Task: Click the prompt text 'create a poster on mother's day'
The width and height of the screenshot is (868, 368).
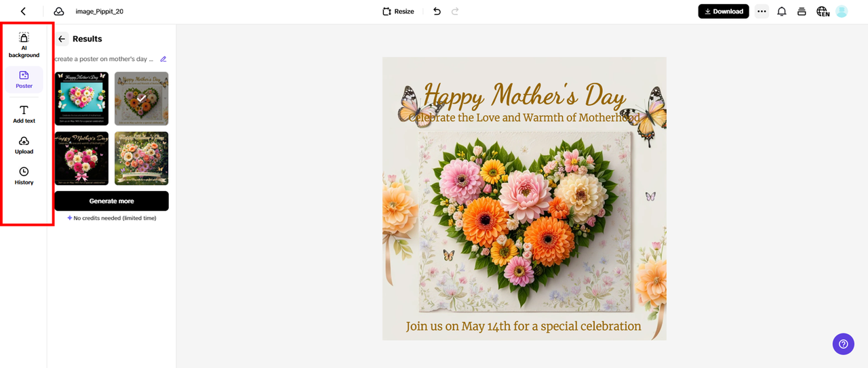Action: [x=103, y=59]
